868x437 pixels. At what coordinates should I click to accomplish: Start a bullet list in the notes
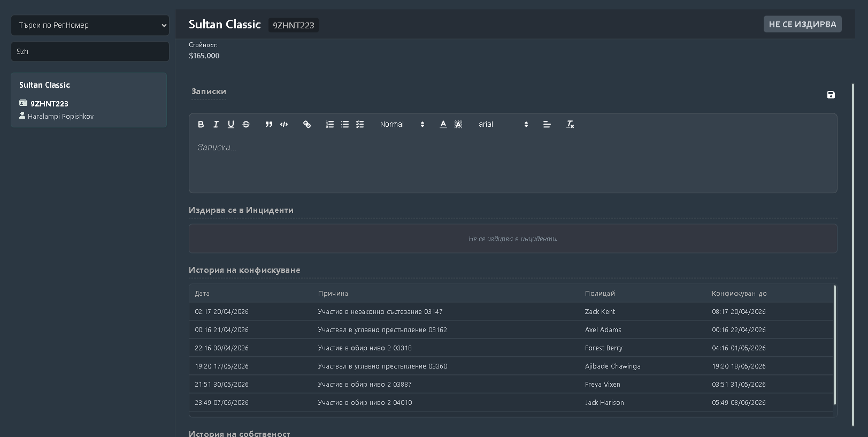345,124
